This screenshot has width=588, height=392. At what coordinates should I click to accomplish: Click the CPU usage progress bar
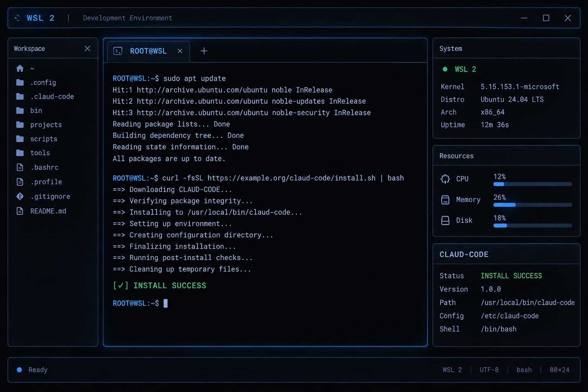(532, 184)
